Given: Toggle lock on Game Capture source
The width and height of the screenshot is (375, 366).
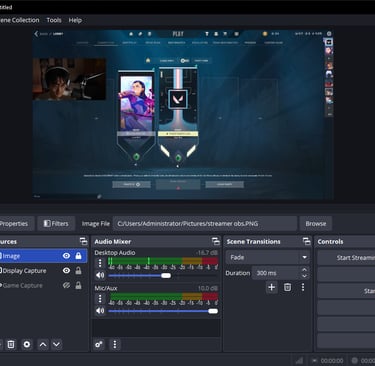Looking at the screenshot, I should tap(78, 285).
